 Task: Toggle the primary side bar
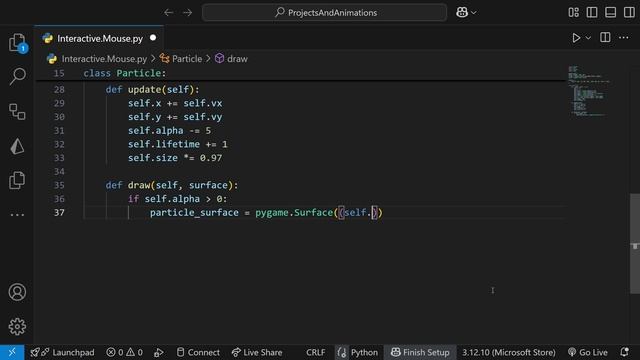coord(592,13)
